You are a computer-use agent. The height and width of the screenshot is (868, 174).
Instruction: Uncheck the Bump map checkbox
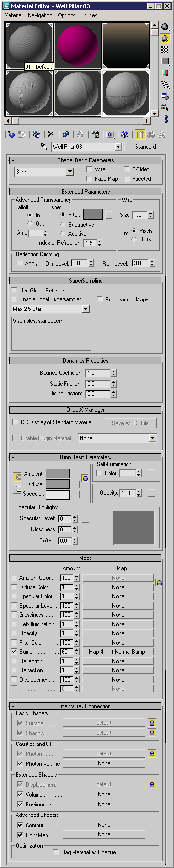tap(14, 652)
